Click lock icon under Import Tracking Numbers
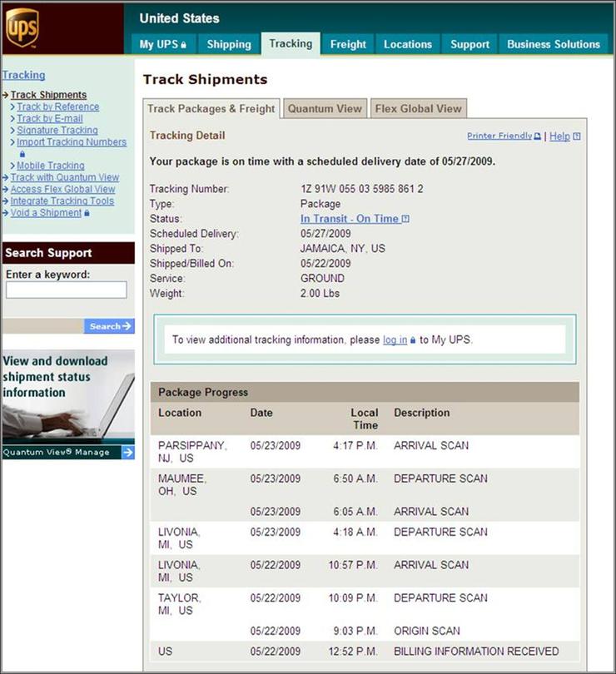 click(x=22, y=154)
